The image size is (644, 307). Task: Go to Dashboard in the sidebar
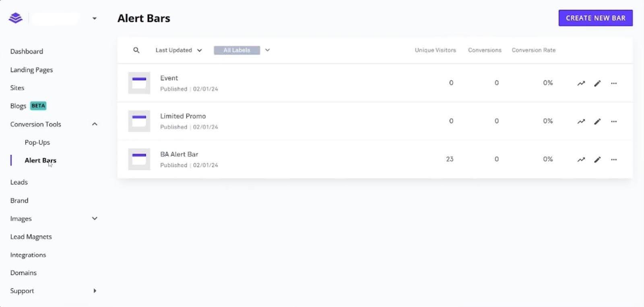coord(27,52)
